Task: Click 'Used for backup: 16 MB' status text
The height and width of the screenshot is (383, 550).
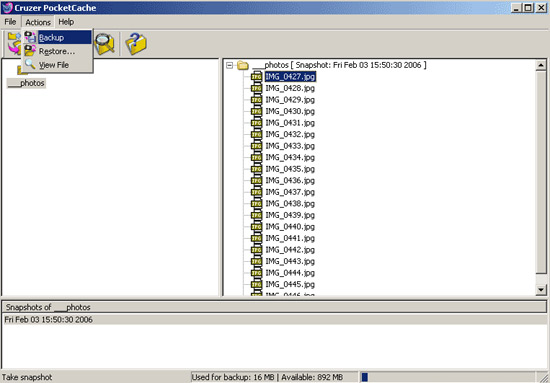Action: (233, 377)
